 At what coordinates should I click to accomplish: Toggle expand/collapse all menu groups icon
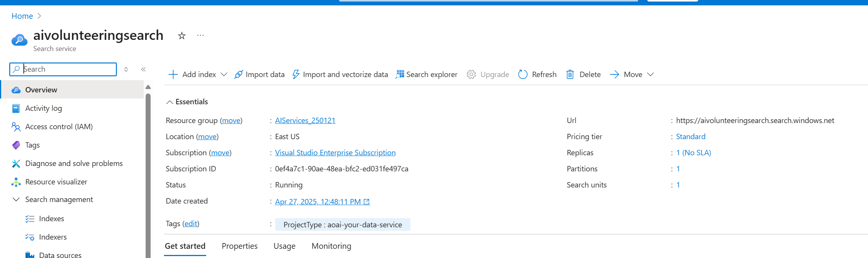click(126, 69)
